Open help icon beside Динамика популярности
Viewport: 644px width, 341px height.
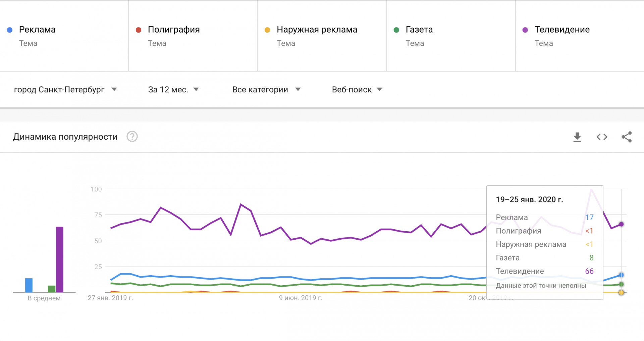coord(132,137)
